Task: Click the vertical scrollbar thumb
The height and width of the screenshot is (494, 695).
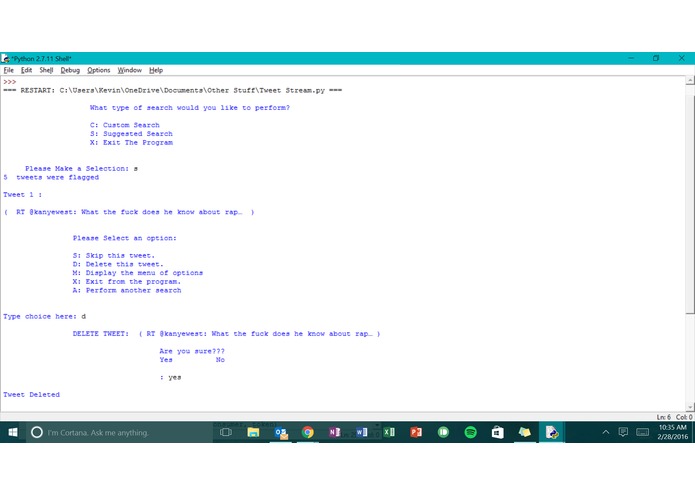Action: [x=690, y=204]
